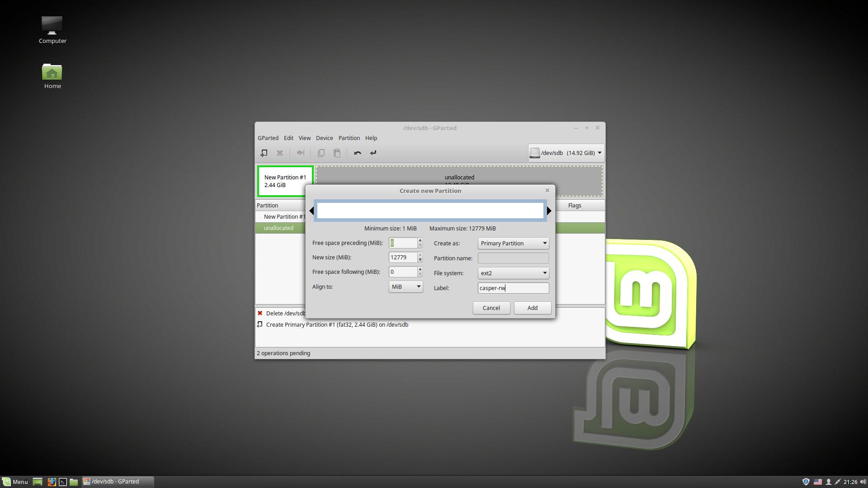Open the Align to MiB dropdown
The width and height of the screenshot is (868, 488).
[406, 286]
